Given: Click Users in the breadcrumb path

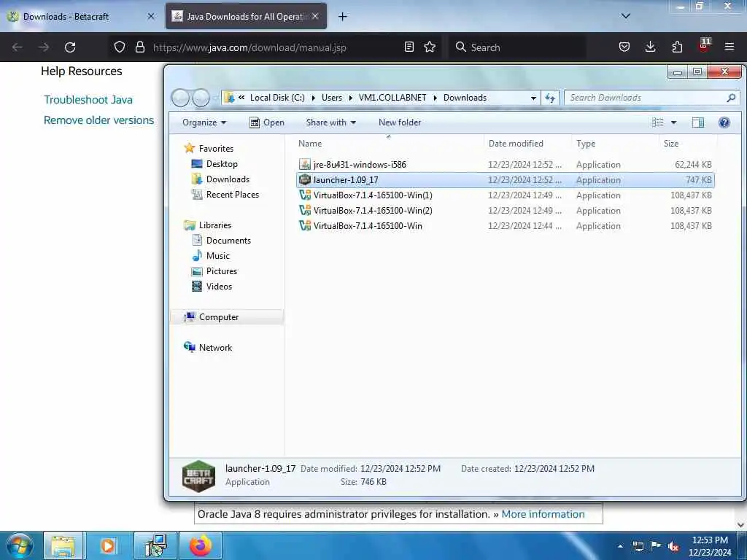Looking at the screenshot, I should pos(332,98).
